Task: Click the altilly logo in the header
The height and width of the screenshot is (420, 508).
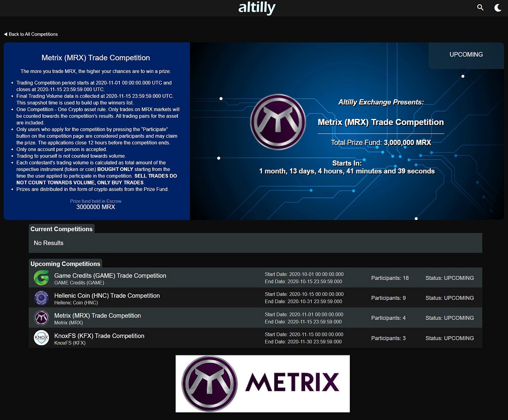Action: point(257,8)
